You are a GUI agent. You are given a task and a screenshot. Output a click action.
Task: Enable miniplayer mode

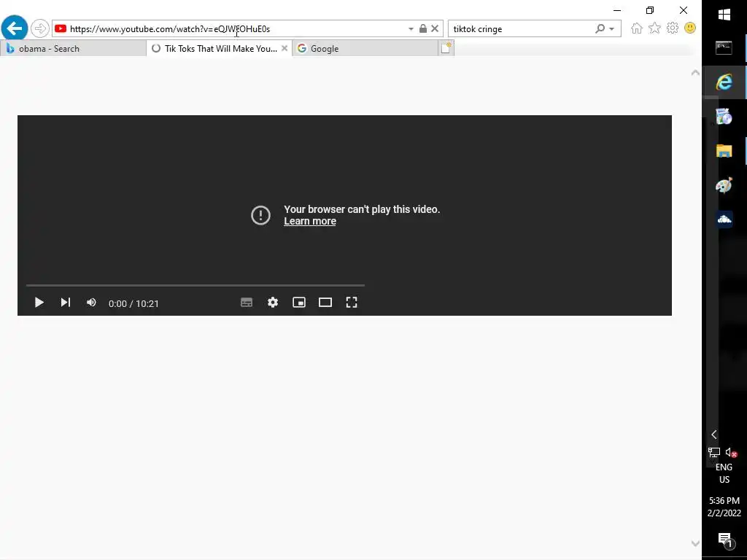coord(298,303)
